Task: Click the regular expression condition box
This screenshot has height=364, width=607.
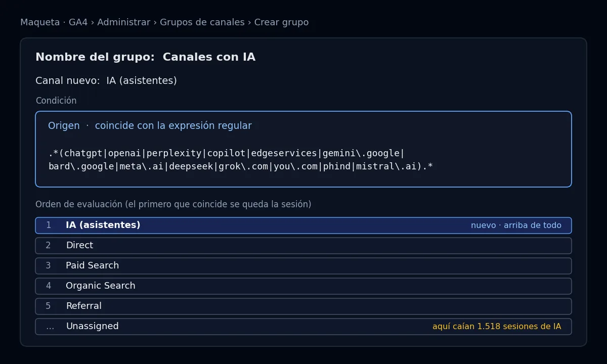Action: tap(303, 149)
